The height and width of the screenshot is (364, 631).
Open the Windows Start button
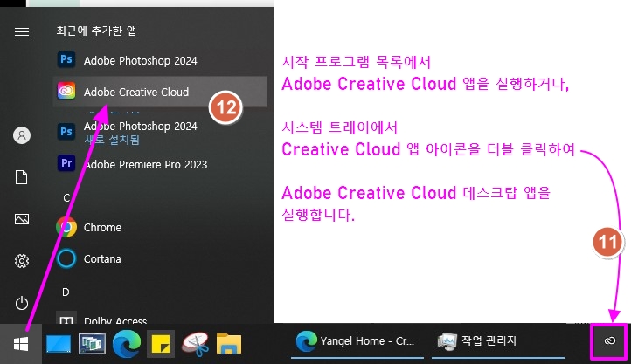click(x=20, y=344)
